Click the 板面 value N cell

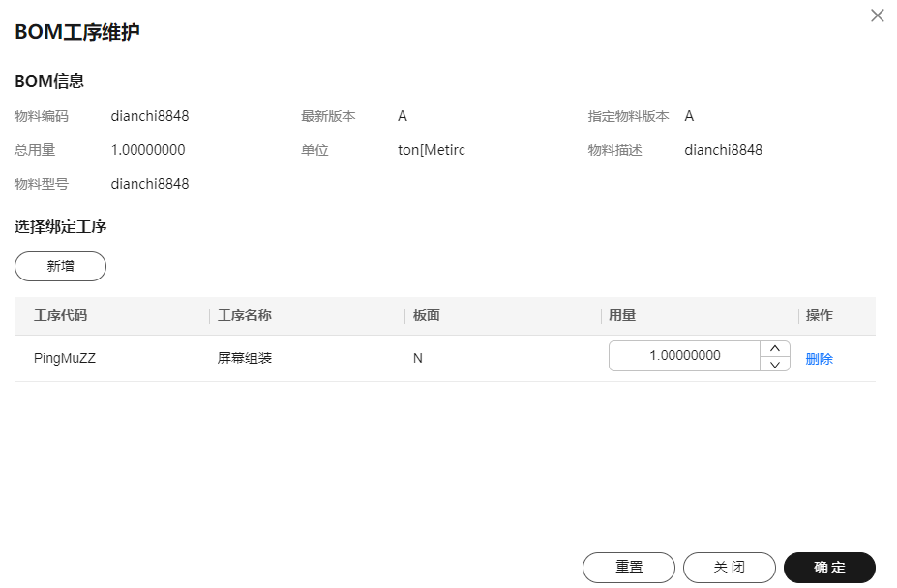[x=418, y=358]
